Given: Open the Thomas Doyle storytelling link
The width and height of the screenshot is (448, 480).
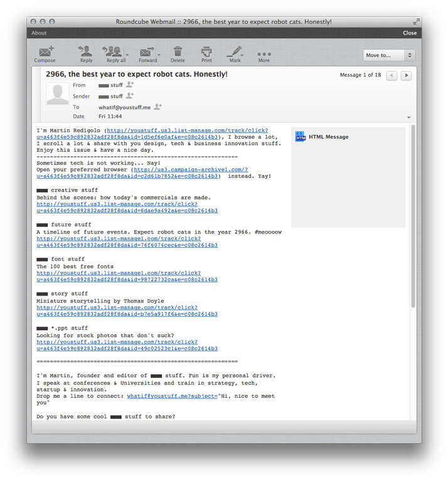Looking at the screenshot, I should [x=127, y=311].
